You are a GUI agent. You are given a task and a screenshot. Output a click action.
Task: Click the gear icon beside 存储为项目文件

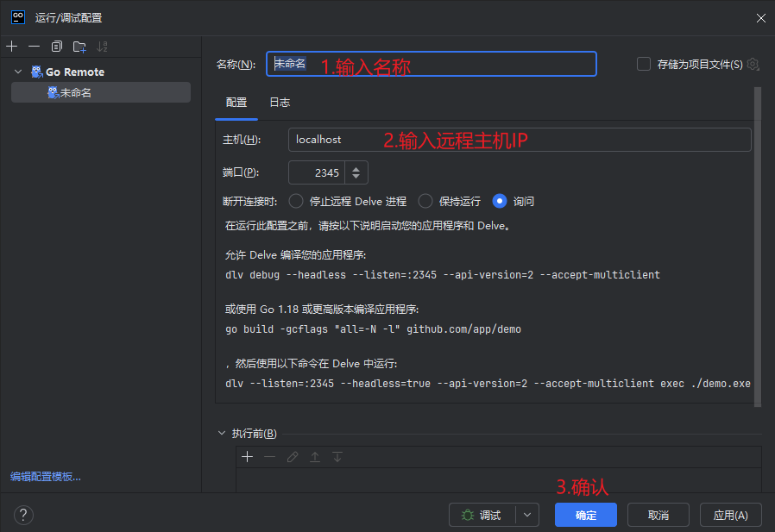(753, 65)
